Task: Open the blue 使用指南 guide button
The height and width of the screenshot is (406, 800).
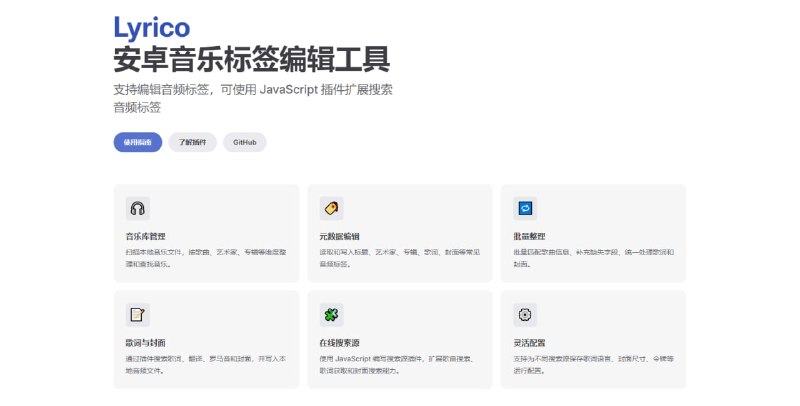Action: click(138, 142)
